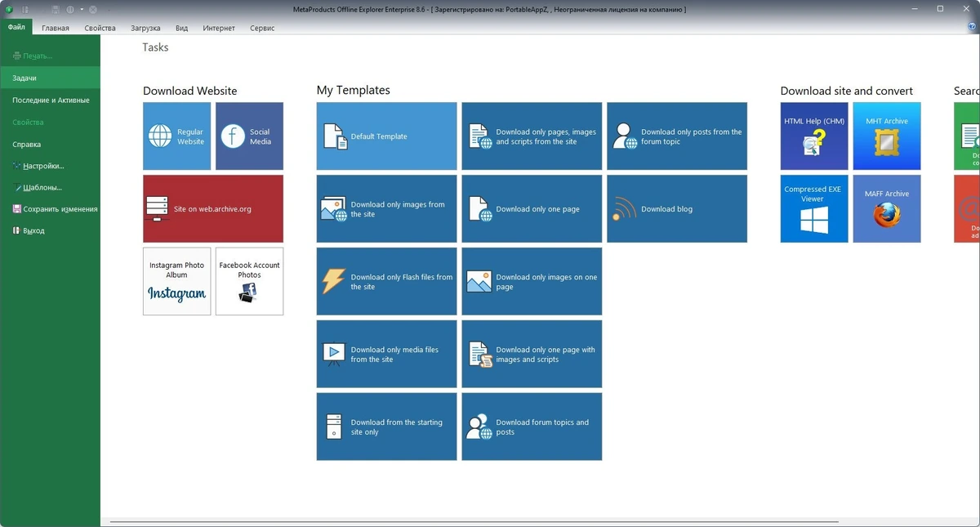Click Сохранить изменения in the sidebar

[50, 209]
